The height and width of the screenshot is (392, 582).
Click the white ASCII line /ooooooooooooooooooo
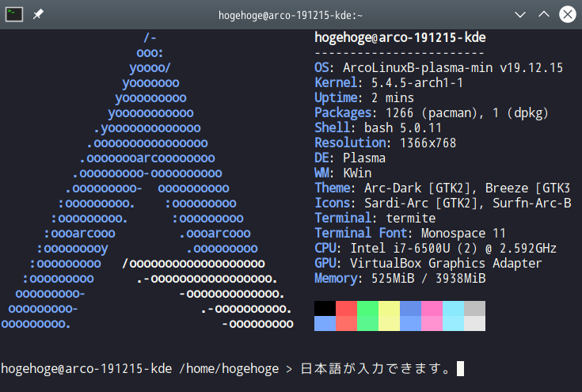click(x=193, y=264)
